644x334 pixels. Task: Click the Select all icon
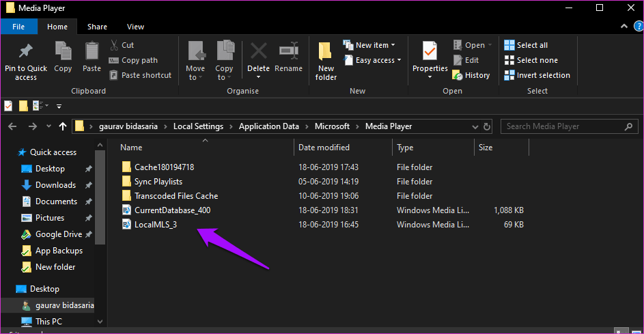click(509, 45)
